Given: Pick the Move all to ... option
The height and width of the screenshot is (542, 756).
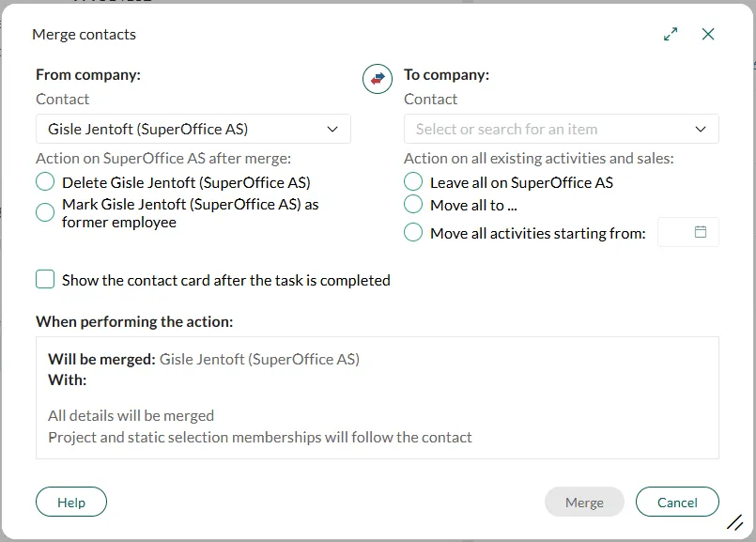Looking at the screenshot, I should [413, 205].
